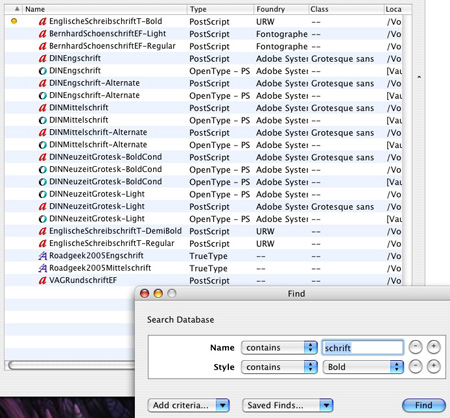Click the PostScript type cell of VAGRundschriftEF

[x=209, y=281]
